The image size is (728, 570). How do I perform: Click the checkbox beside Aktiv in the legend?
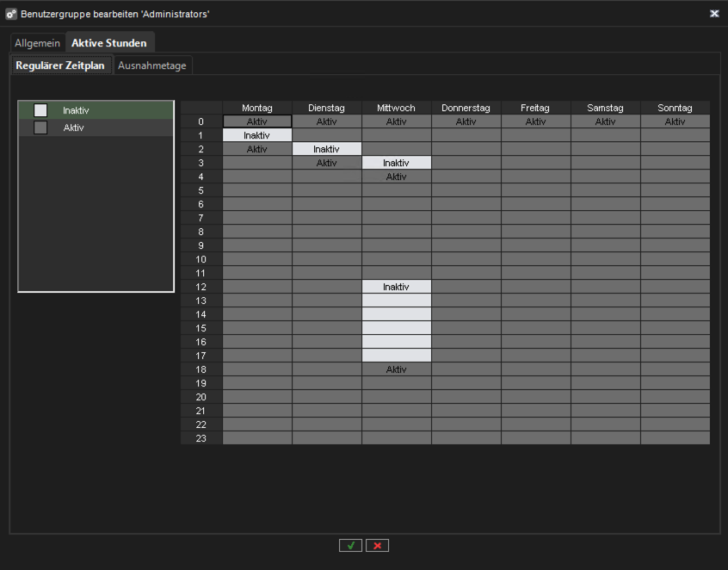(39, 127)
